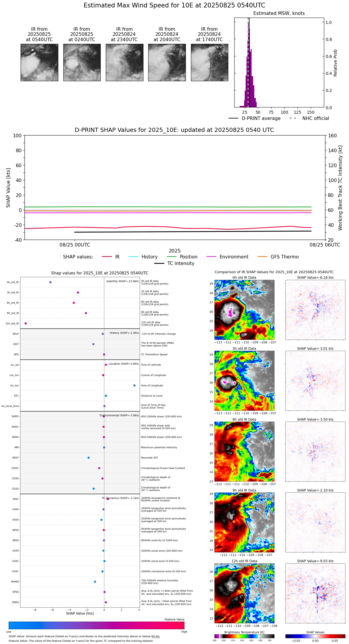Click the Brightness Temperature colorbar
This screenshot has height=644, width=349.
click(x=244, y=636)
